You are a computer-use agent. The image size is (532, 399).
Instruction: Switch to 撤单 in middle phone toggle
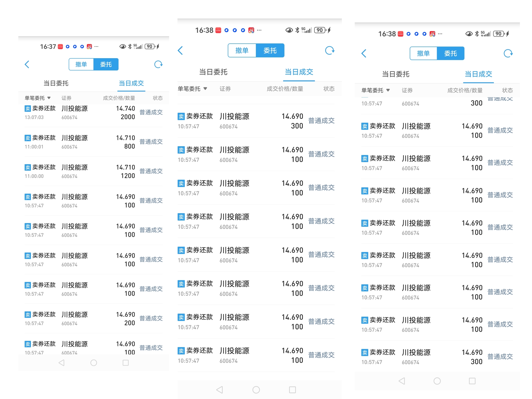pos(242,50)
